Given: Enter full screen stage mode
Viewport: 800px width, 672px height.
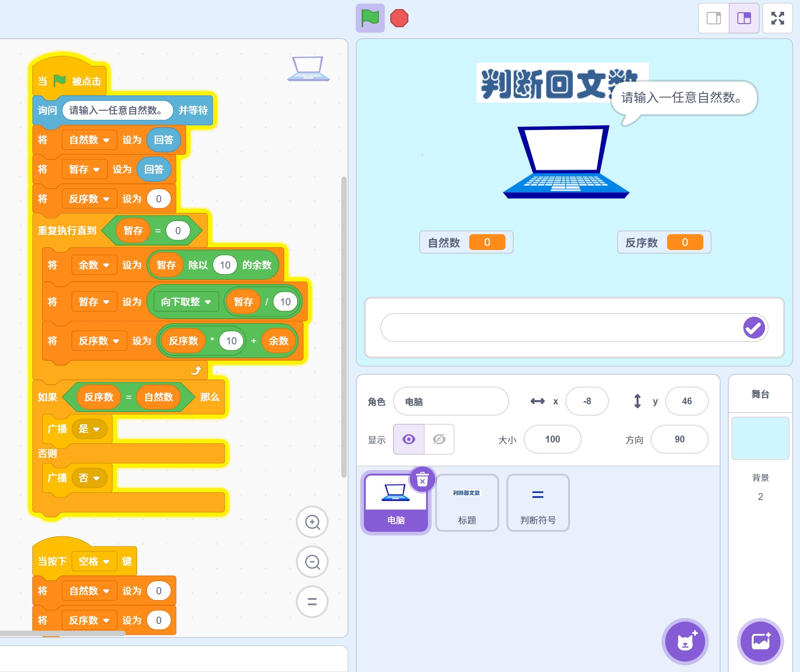Looking at the screenshot, I should click(x=777, y=18).
